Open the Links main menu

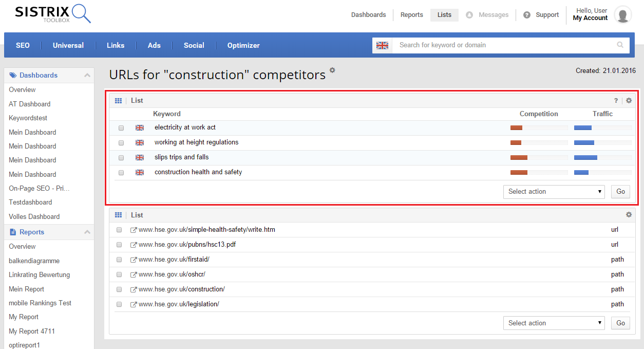tap(116, 45)
